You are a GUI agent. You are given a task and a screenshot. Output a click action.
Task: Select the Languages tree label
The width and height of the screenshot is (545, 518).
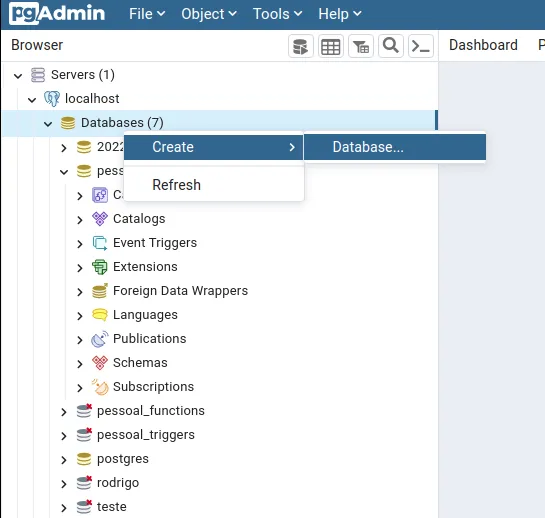click(x=145, y=315)
